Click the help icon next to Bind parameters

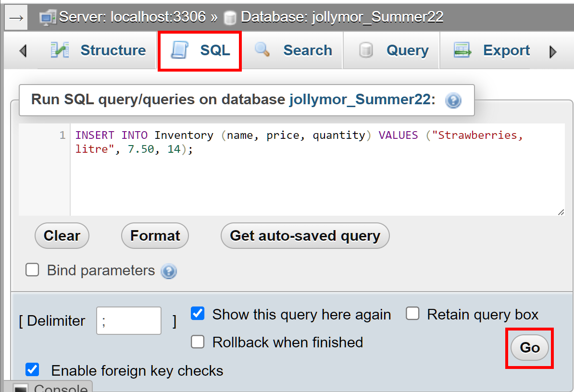tap(169, 271)
